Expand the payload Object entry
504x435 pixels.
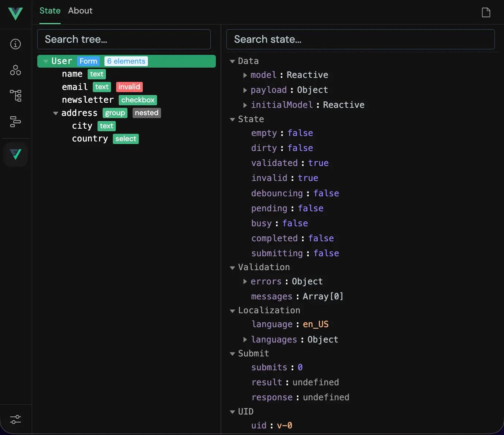tap(245, 90)
